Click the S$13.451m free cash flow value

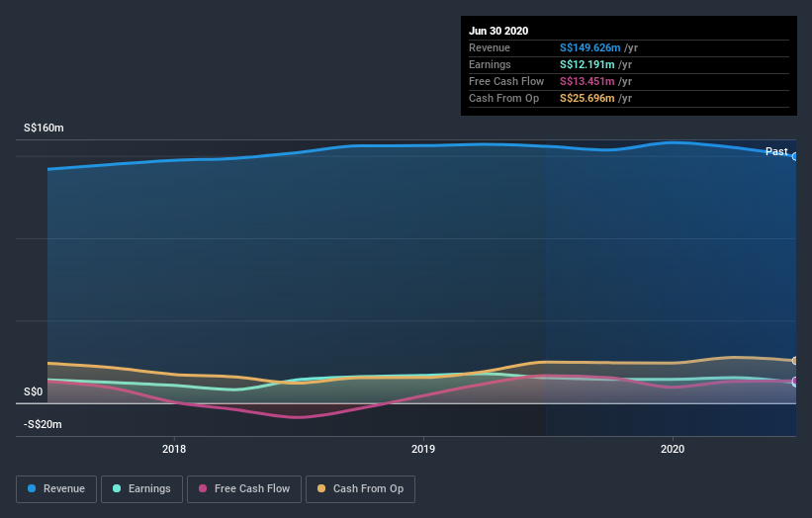coord(586,81)
